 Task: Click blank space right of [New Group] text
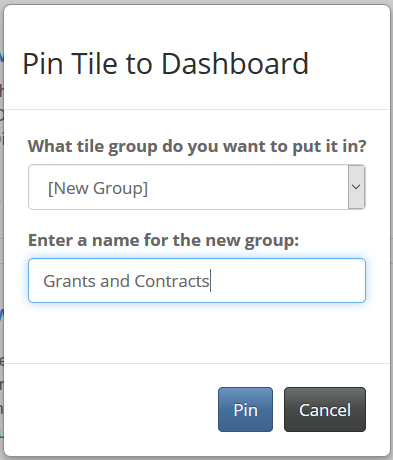(x=247, y=187)
